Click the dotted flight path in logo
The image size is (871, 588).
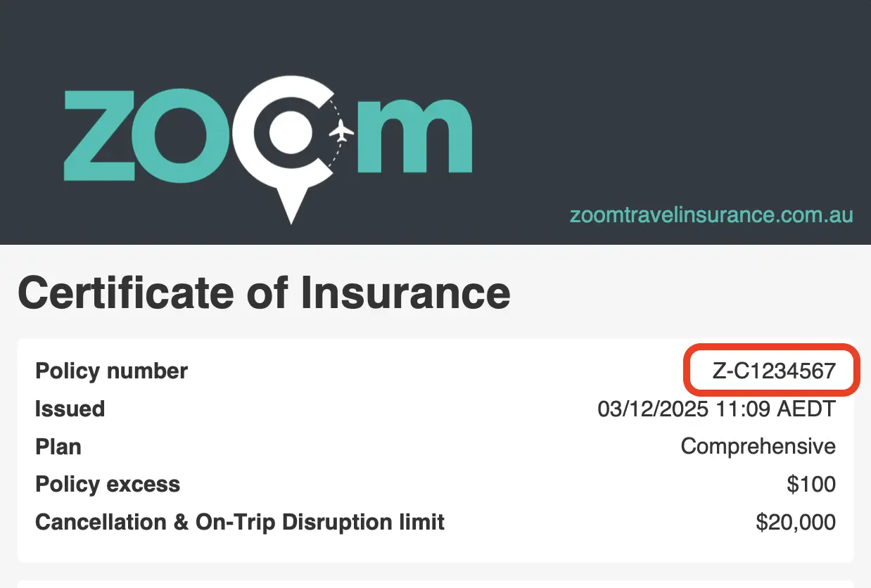(333, 163)
